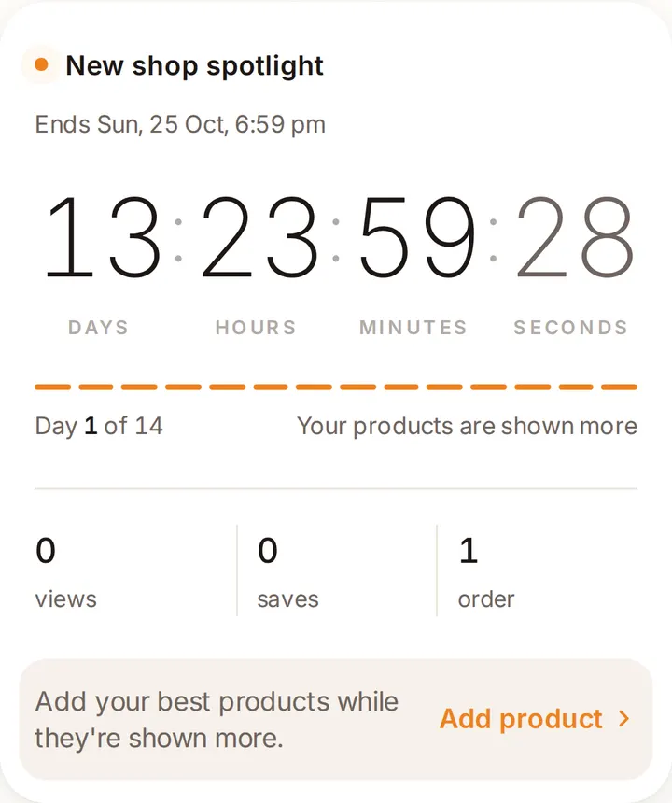Click the orange dot spotlight status icon
This screenshot has height=803, width=672.
click(41, 65)
